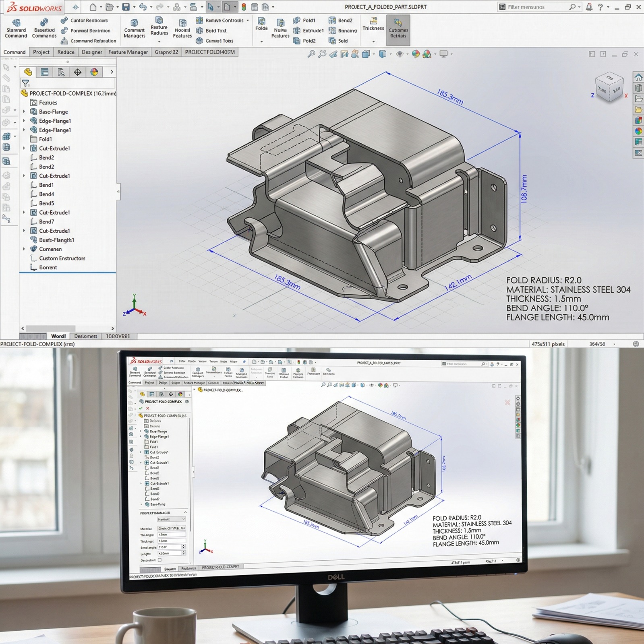Click the zoom magnifier in the viewport toolbar
The image size is (644, 644).
[311, 54]
